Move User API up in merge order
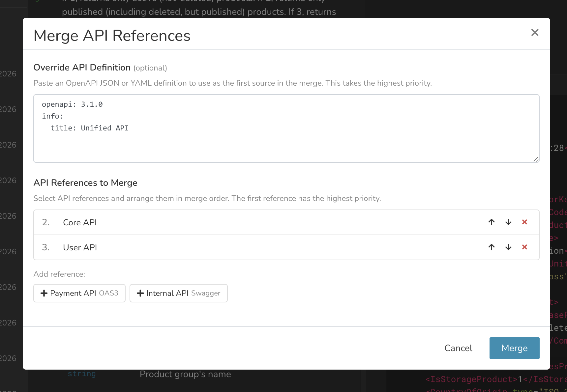The height and width of the screenshot is (392, 567). (x=492, y=247)
